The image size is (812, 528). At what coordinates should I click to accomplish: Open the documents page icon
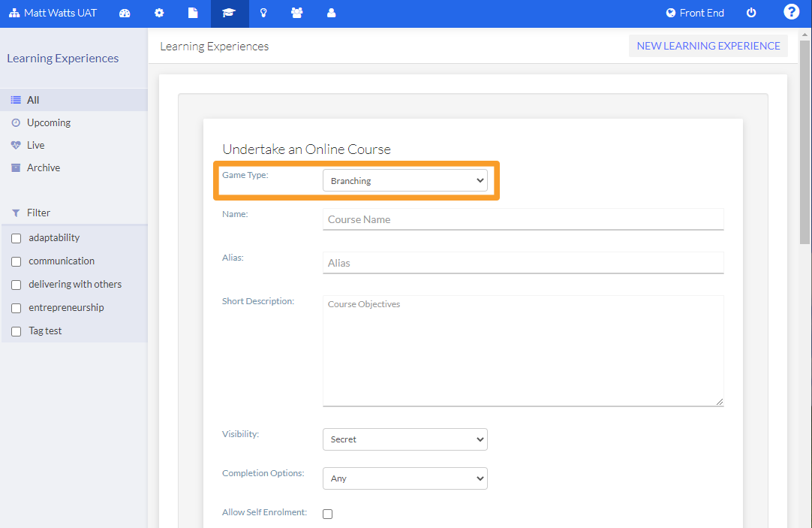pyautogui.click(x=192, y=13)
